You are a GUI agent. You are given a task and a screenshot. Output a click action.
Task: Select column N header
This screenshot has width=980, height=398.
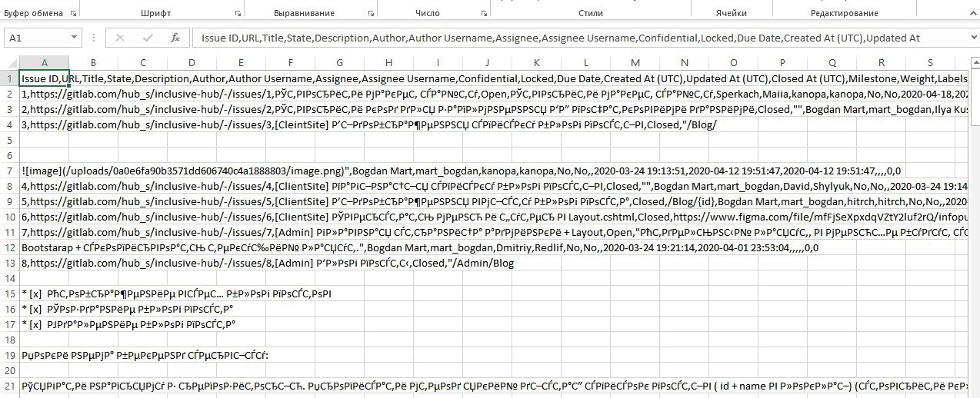(x=684, y=63)
